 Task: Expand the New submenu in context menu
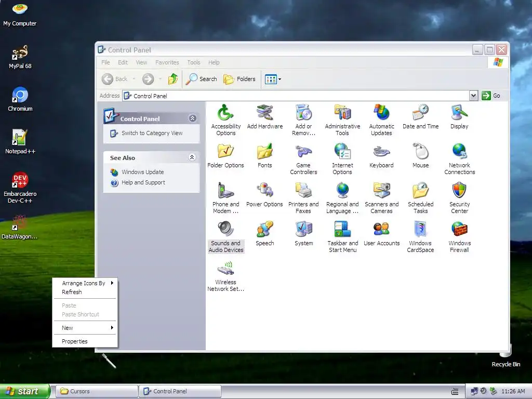click(x=85, y=328)
